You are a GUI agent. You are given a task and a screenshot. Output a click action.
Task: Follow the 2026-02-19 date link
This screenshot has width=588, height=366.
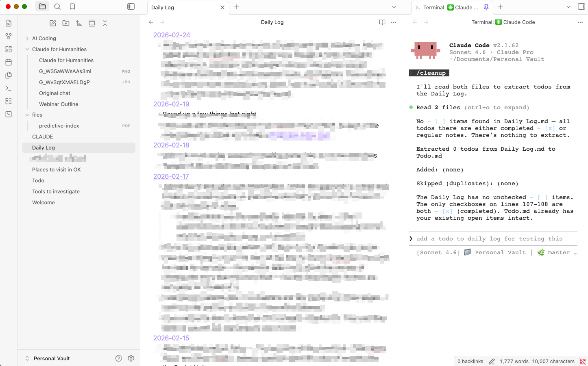(171, 104)
